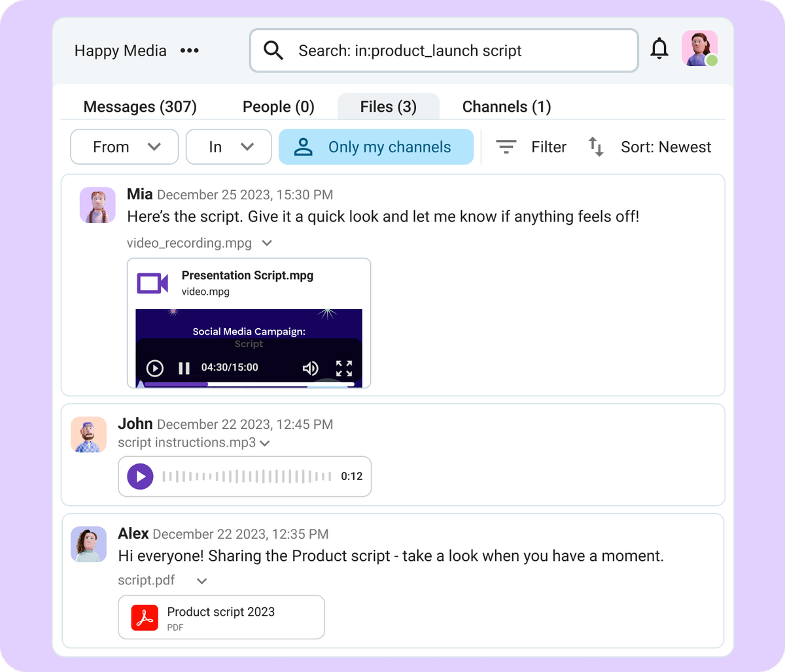Click the fullscreen icon on the video player
785x672 pixels.
(344, 368)
